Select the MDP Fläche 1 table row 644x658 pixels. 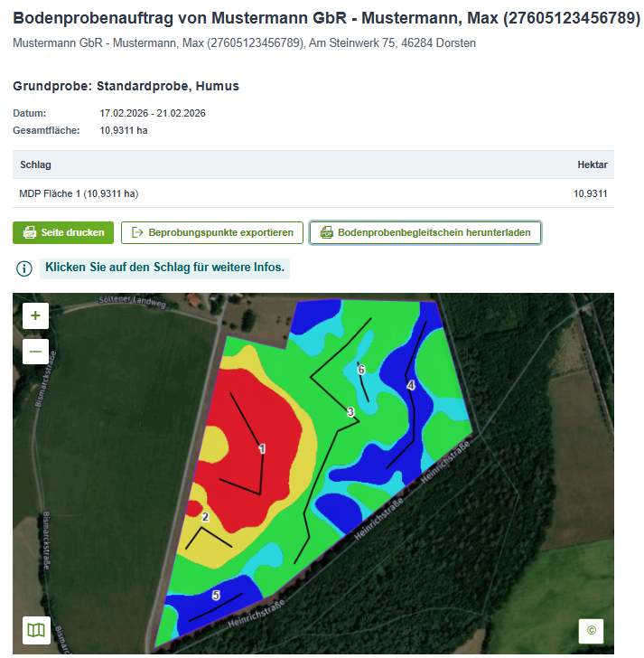313,193
